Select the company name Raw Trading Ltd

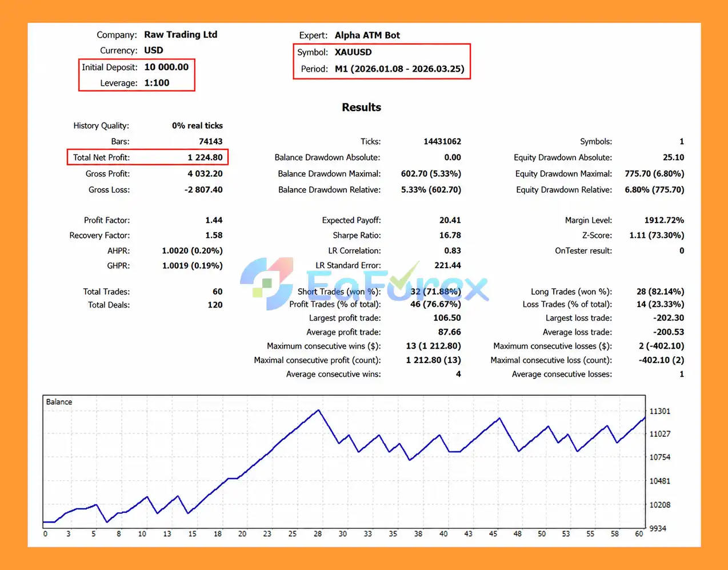(x=181, y=34)
